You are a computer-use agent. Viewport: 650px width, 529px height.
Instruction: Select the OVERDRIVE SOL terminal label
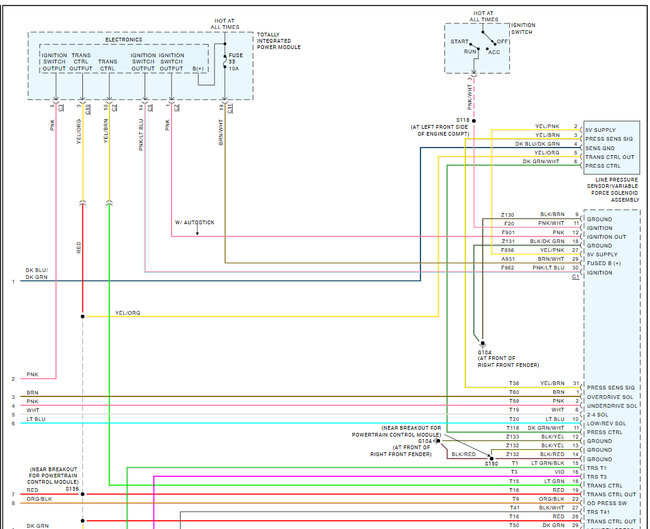(x=610, y=397)
